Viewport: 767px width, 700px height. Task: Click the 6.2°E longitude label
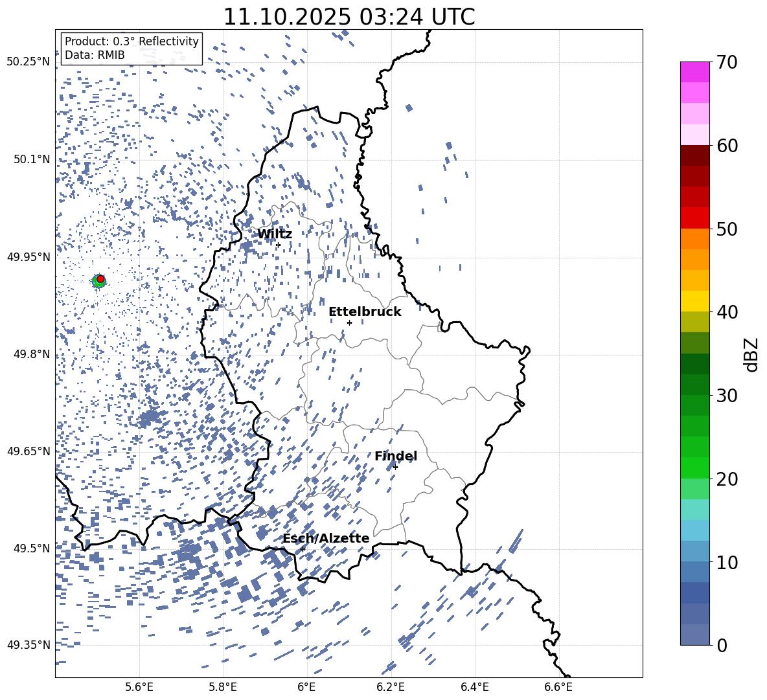(x=391, y=687)
